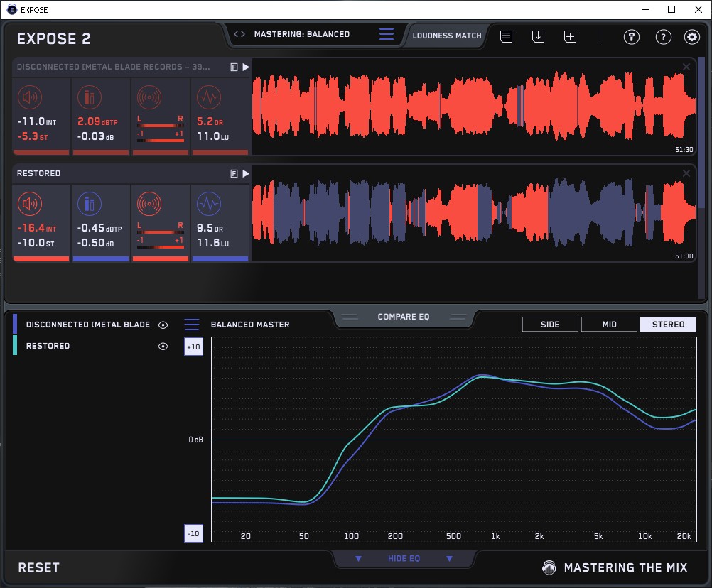The image size is (712, 588).
Task: Click the 5.2 DR dynamic range value
Action: [210, 121]
